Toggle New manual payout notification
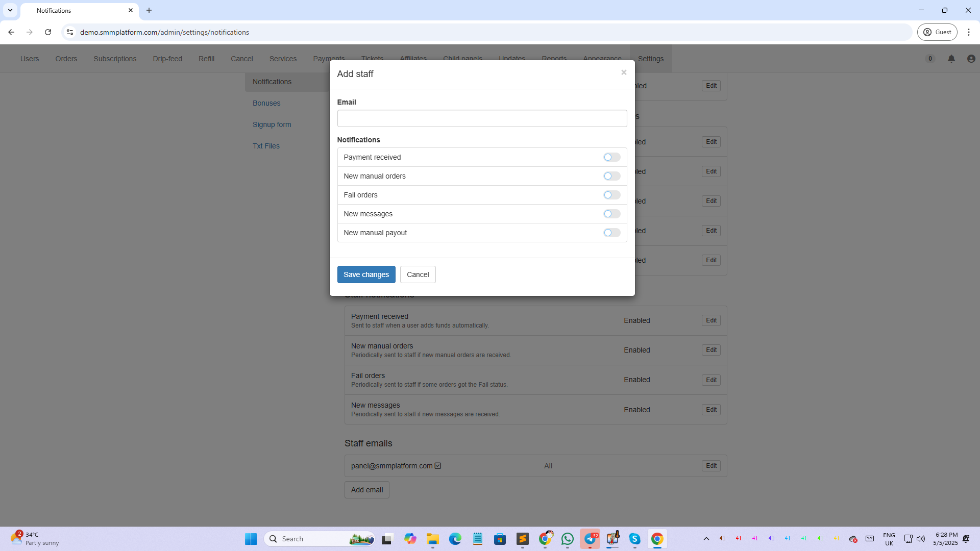Viewport: 980px width, 551px height. point(611,233)
